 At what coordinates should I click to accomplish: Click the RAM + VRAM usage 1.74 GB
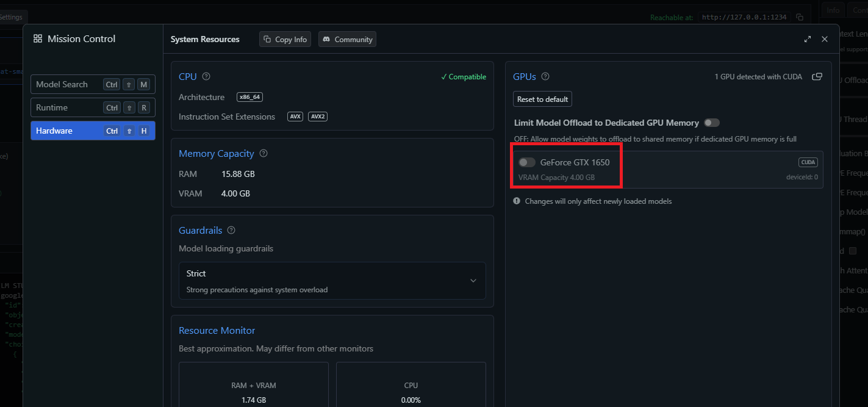(x=254, y=400)
